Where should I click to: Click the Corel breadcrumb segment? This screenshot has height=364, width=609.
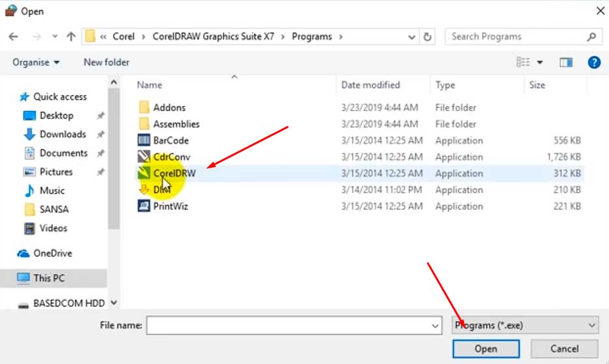click(123, 37)
